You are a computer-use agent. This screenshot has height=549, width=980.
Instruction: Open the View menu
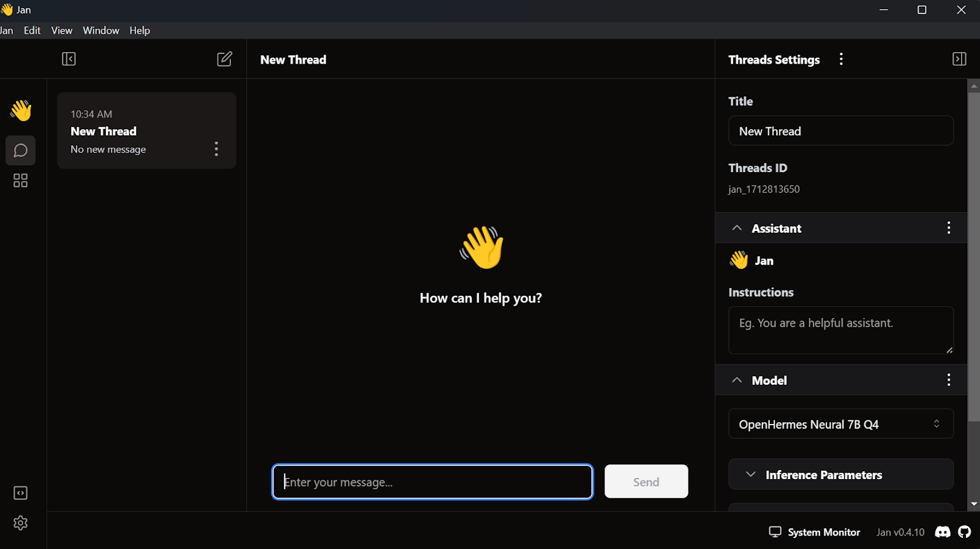coord(62,31)
